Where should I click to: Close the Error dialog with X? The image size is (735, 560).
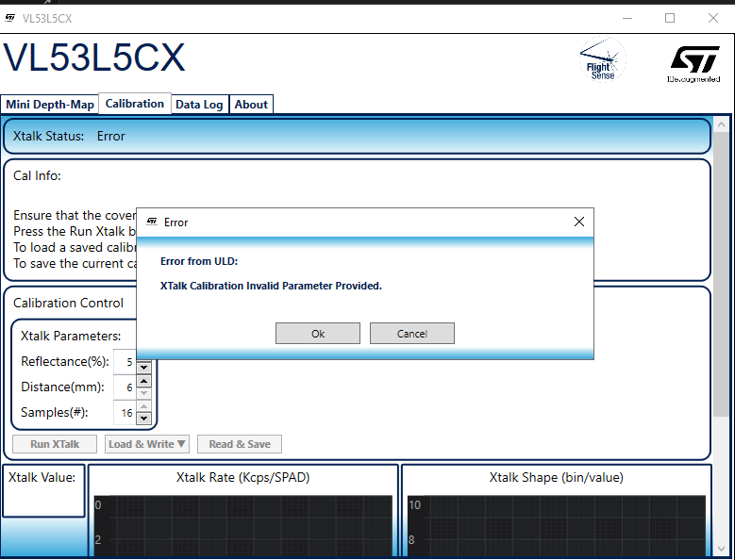click(579, 222)
